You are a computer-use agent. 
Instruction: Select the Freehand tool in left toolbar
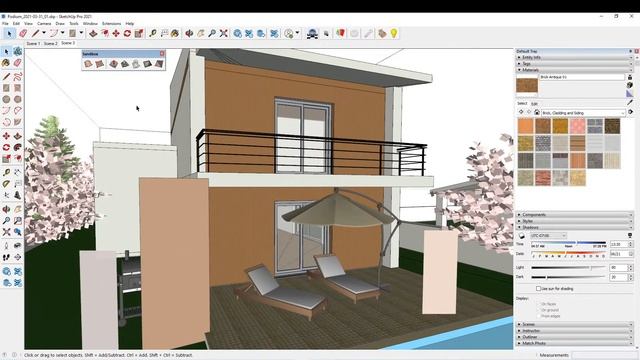coord(18,76)
